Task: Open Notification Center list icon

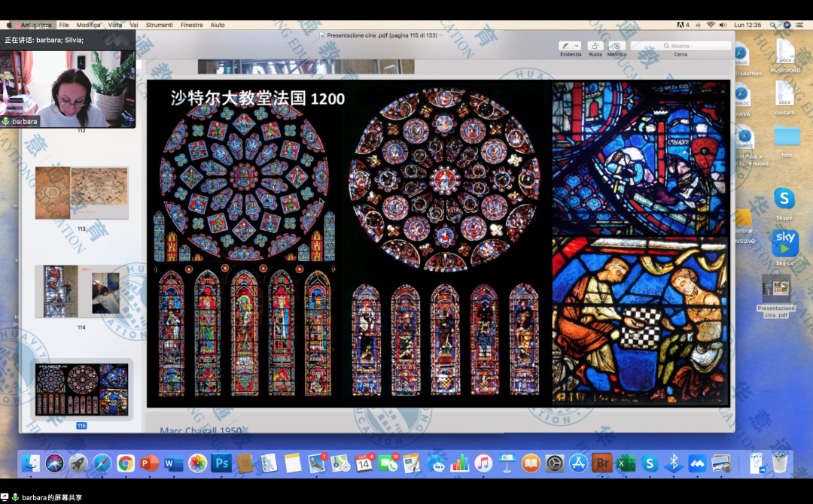Action: click(x=800, y=25)
